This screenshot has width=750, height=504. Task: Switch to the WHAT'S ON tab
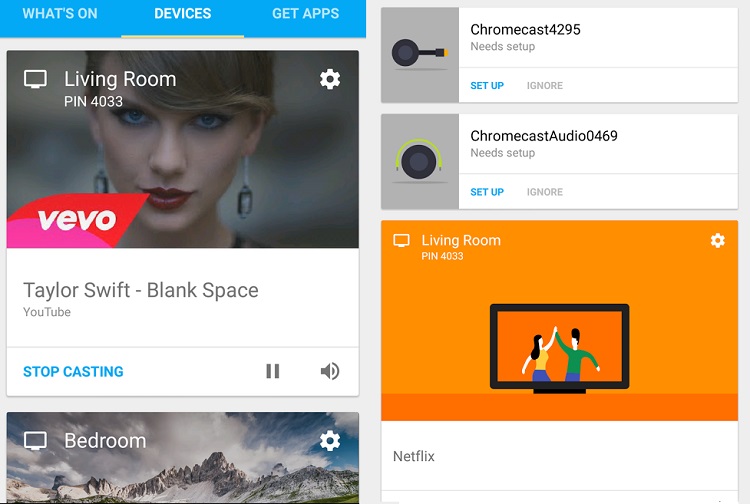pyautogui.click(x=60, y=13)
